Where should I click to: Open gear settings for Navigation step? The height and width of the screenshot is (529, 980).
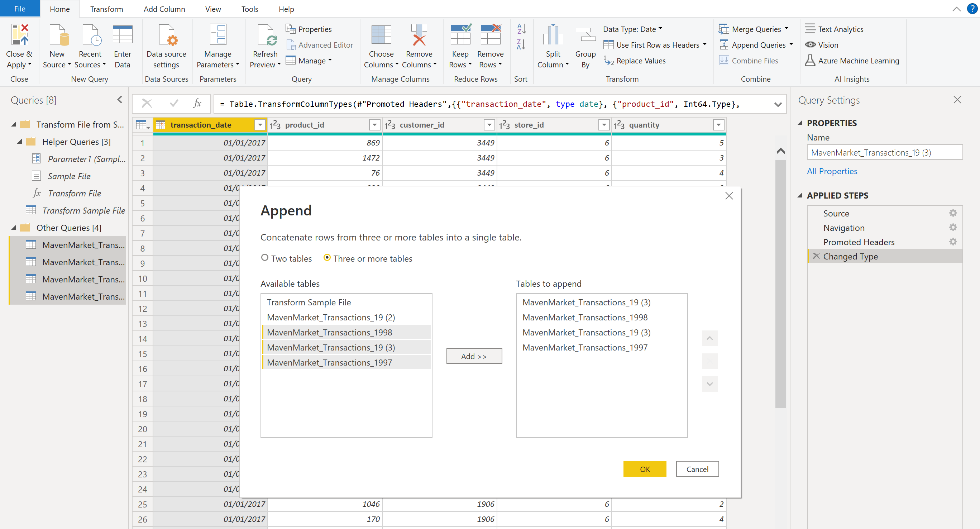(x=953, y=228)
